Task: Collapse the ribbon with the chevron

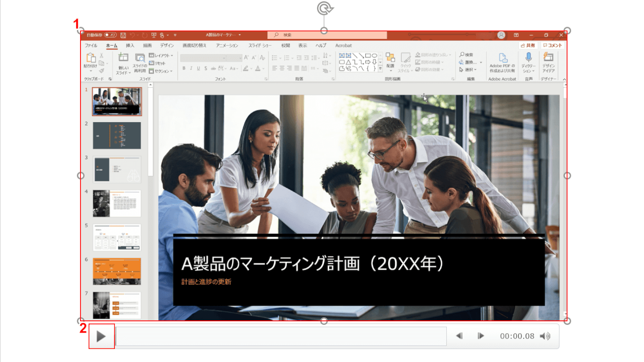Action: 564,79
